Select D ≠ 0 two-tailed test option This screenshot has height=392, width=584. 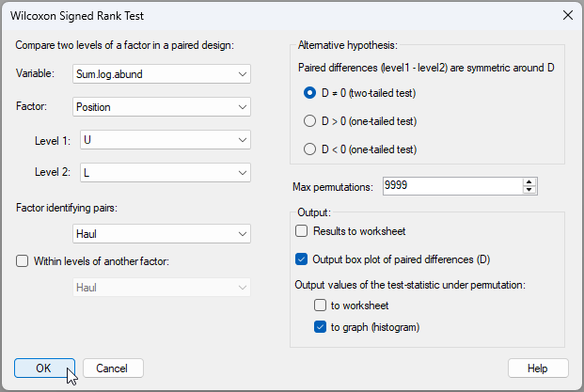click(310, 93)
